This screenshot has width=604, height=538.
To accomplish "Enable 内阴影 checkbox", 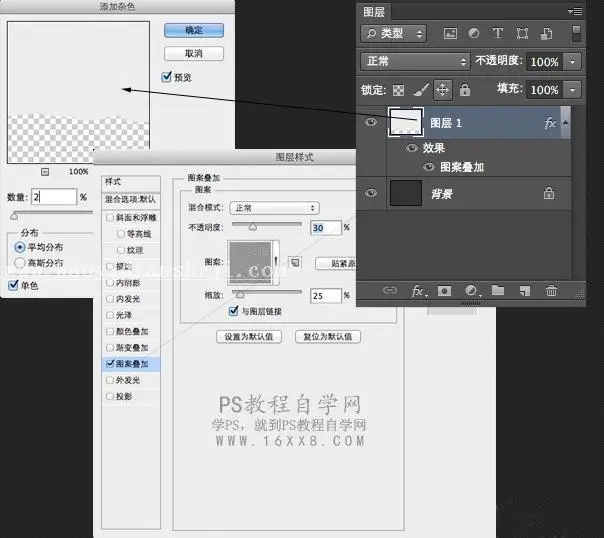I will 110,283.
